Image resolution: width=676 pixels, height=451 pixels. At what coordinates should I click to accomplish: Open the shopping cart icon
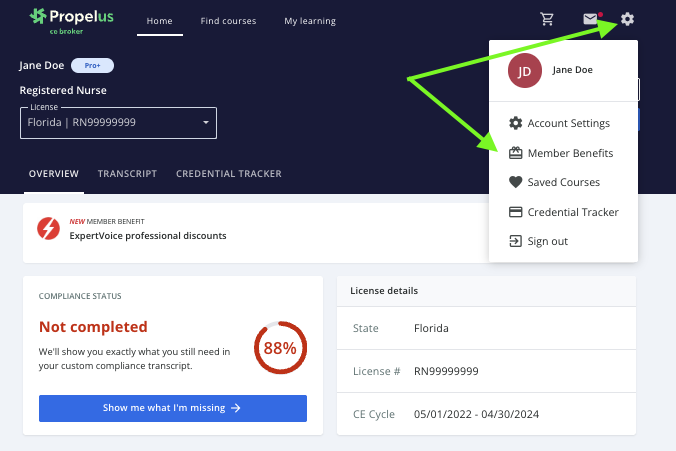tap(546, 19)
